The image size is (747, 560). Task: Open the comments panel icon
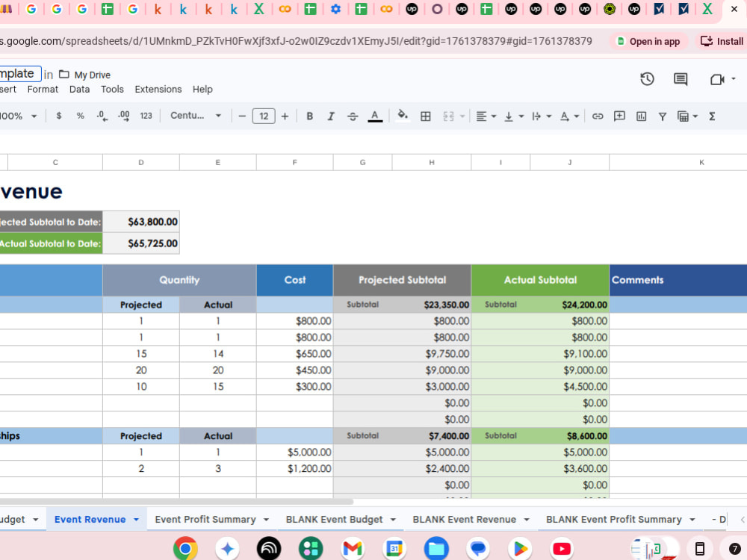681,79
